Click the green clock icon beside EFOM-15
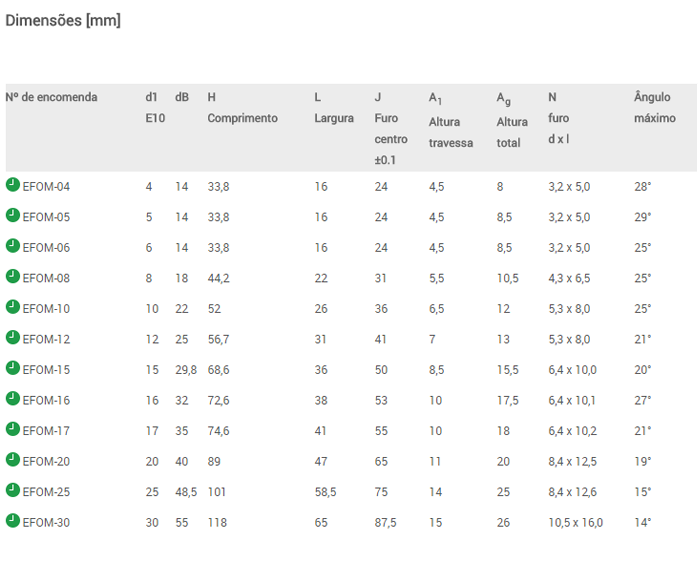Image resolution: width=699 pixels, height=562 pixels. pyautogui.click(x=13, y=368)
